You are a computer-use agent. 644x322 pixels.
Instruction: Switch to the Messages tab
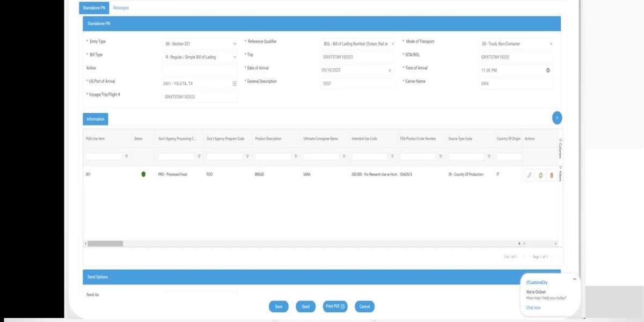tap(121, 8)
